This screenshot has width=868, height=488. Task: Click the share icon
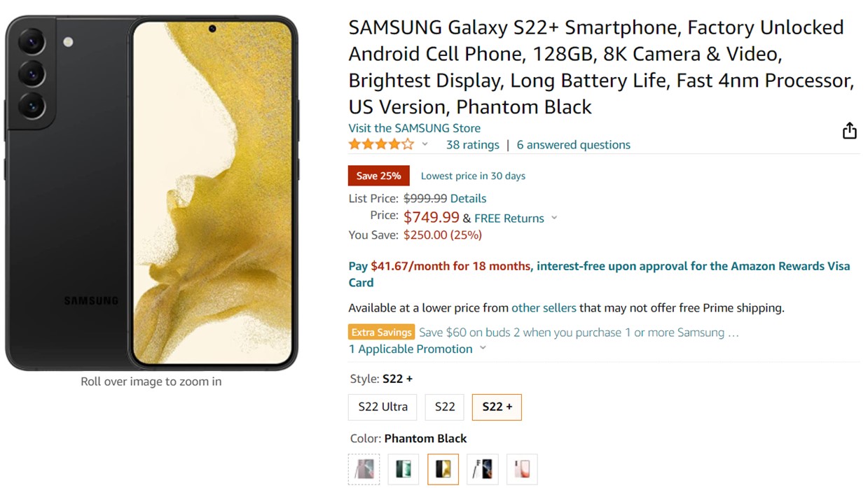pos(849,131)
